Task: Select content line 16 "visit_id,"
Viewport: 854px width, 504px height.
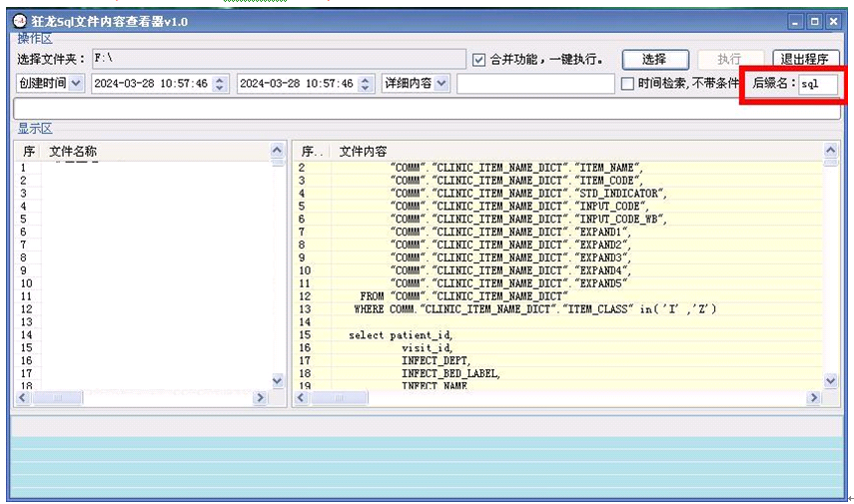Action: pos(558,347)
